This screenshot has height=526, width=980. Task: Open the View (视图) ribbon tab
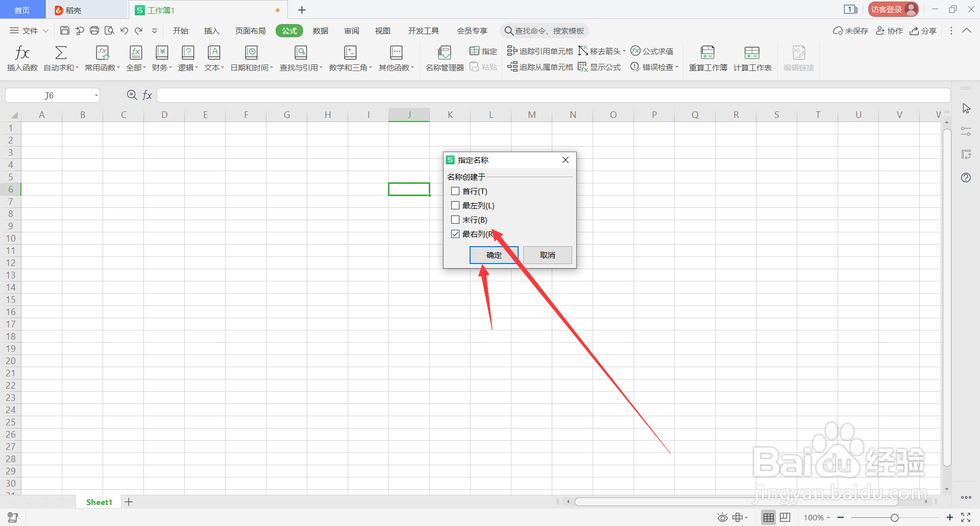tap(383, 31)
